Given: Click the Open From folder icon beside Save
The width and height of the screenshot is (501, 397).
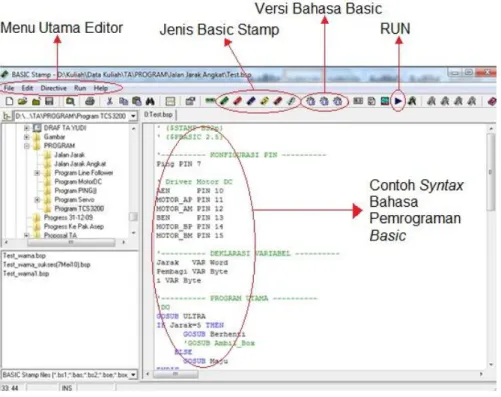Looking at the screenshot, I should coord(36,101).
